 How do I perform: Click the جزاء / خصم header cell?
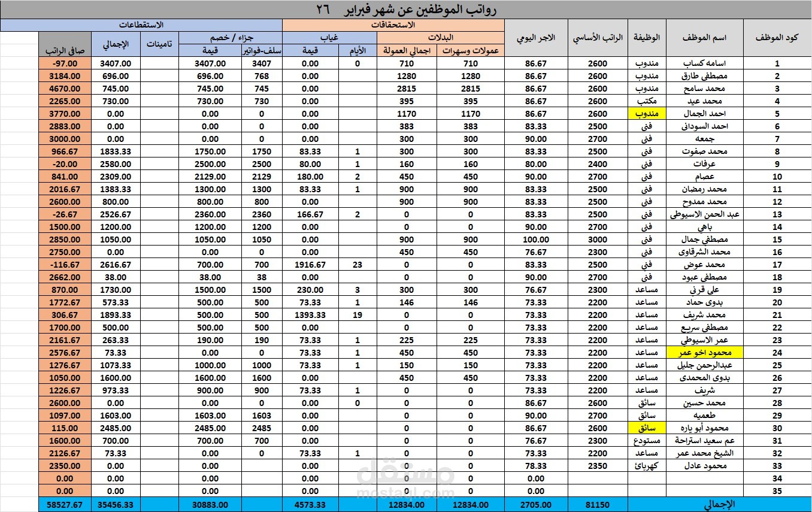point(231,37)
